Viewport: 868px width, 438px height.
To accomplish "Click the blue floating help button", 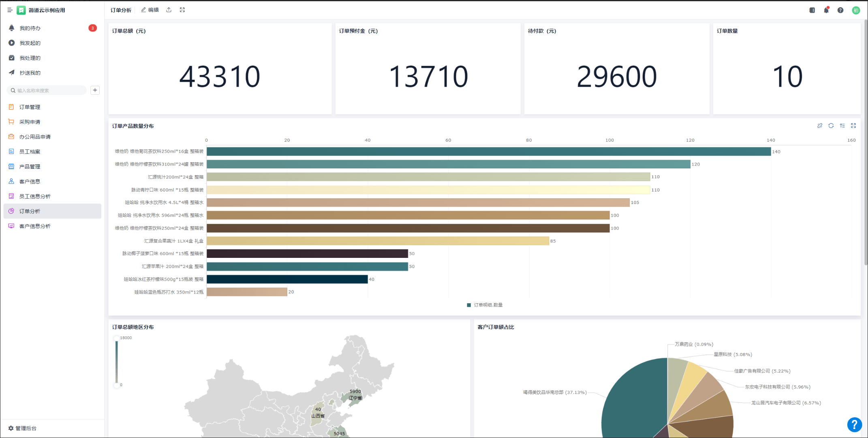I will pyautogui.click(x=854, y=424).
